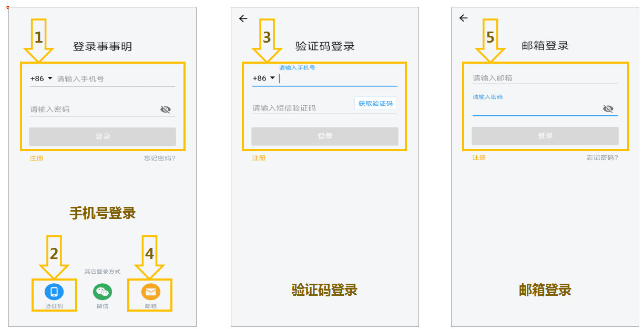Open 注册 link on phone login screen
644x329 pixels.
[x=36, y=158]
